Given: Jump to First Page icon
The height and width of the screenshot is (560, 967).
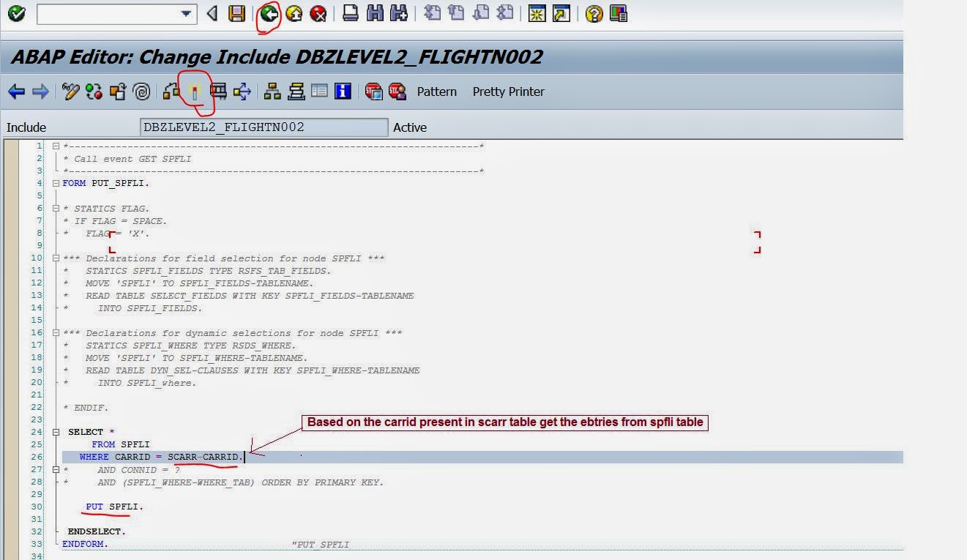Looking at the screenshot, I should pyautogui.click(x=432, y=13).
